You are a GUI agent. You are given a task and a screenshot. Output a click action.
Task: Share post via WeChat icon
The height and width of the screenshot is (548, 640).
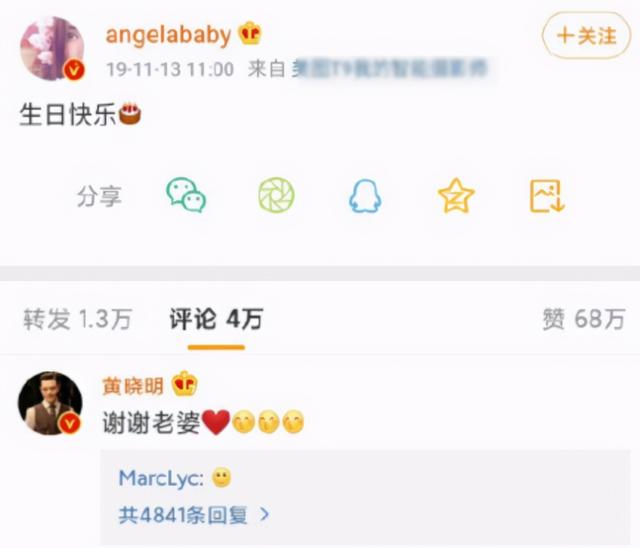pyautogui.click(x=186, y=195)
